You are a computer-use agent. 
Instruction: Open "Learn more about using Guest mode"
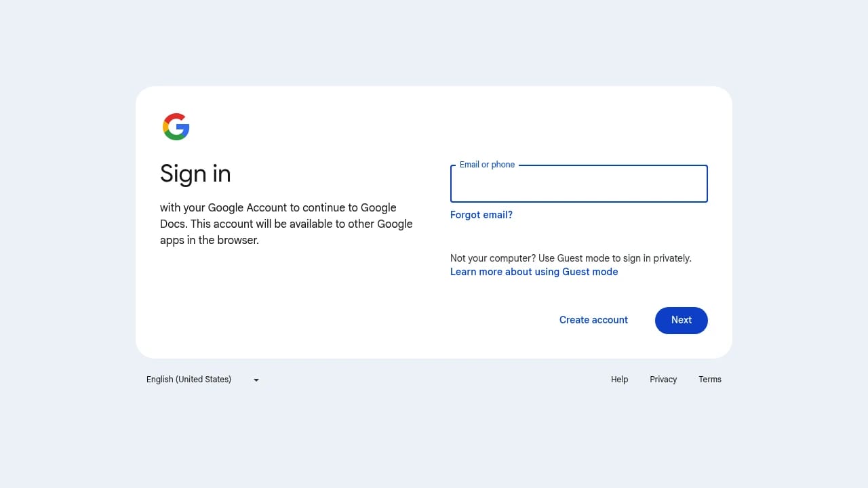pyautogui.click(x=534, y=271)
